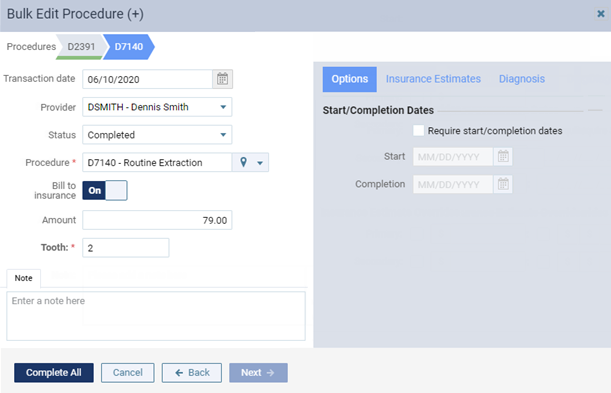The height and width of the screenshot is (393, 611).
Task: Open the Start date calendar picker
Action: (x=503, y=157)
